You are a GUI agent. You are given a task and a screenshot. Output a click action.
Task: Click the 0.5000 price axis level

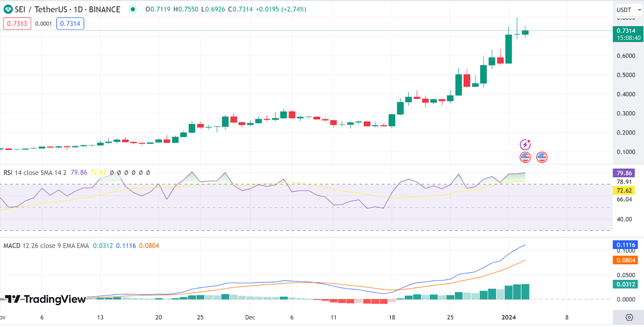[626, 75]
